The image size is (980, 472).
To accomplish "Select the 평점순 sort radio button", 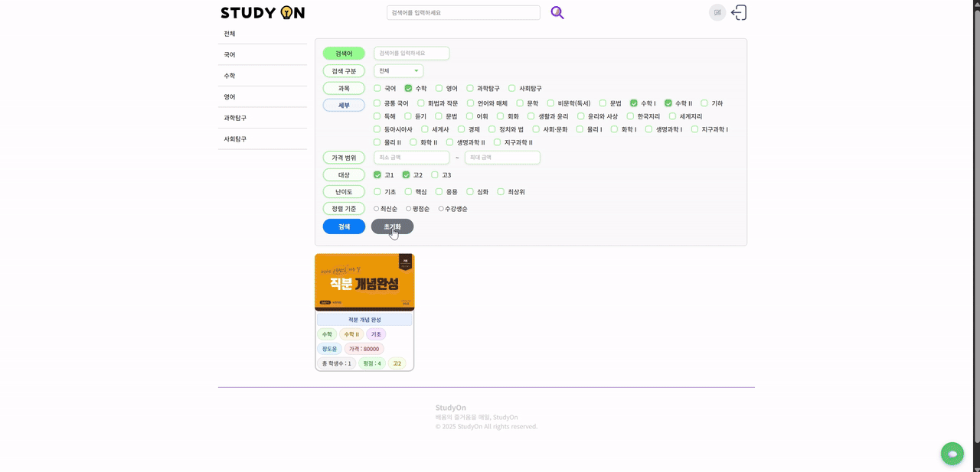I will (409, 209).
